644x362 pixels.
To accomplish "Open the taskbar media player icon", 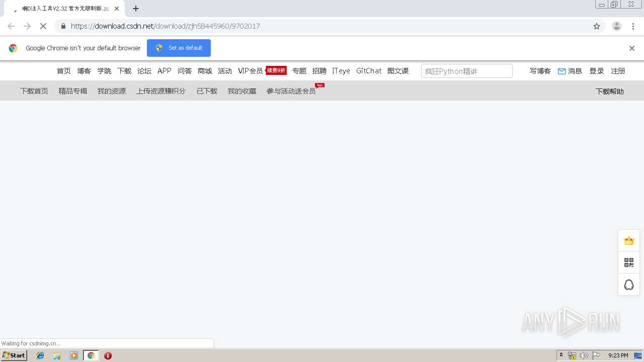I will (x=74, y=355).
